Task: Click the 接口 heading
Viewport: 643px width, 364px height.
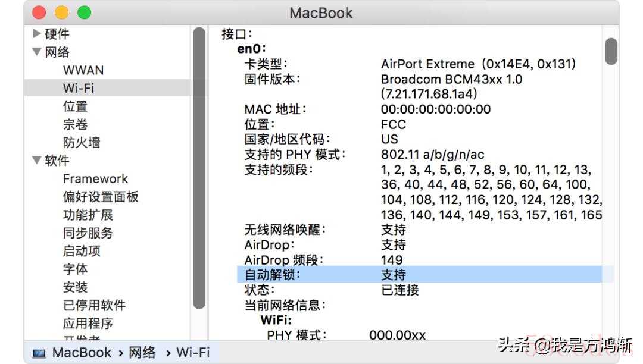Action: 236,33
